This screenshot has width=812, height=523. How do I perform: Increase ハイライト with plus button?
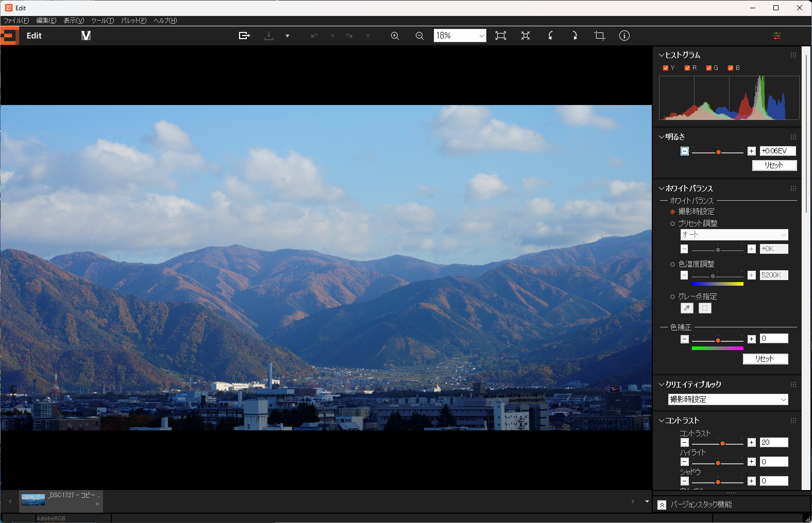[752, 462]
